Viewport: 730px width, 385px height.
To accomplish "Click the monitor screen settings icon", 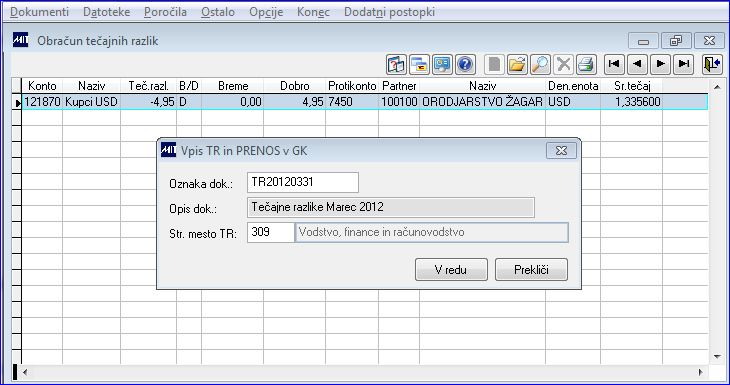I will [442, 64].
